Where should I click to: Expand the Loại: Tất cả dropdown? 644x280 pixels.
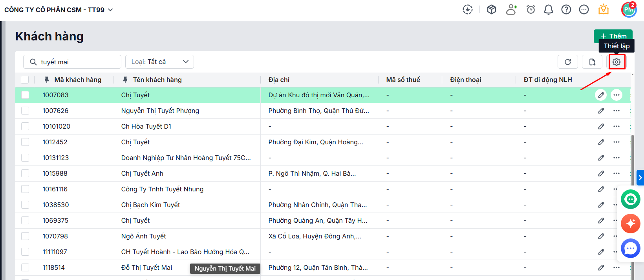[x=159, y=62]
